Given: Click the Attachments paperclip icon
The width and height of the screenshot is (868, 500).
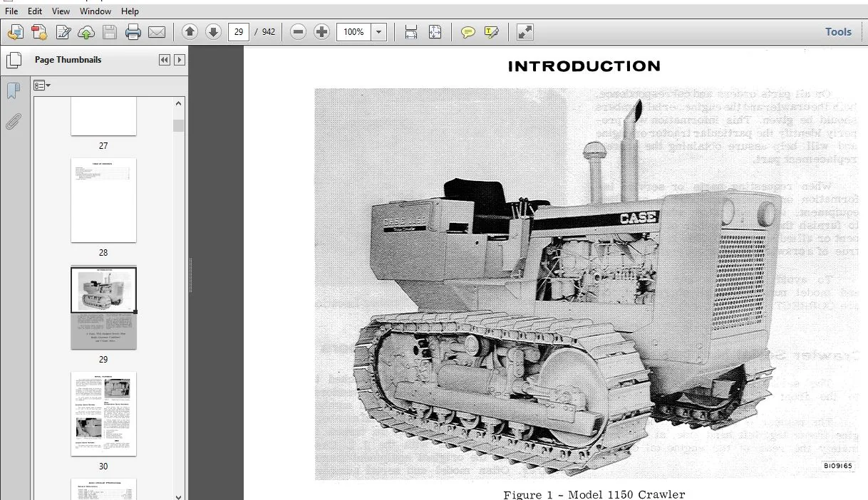Looking at the screenshot, I should point(13,122).
